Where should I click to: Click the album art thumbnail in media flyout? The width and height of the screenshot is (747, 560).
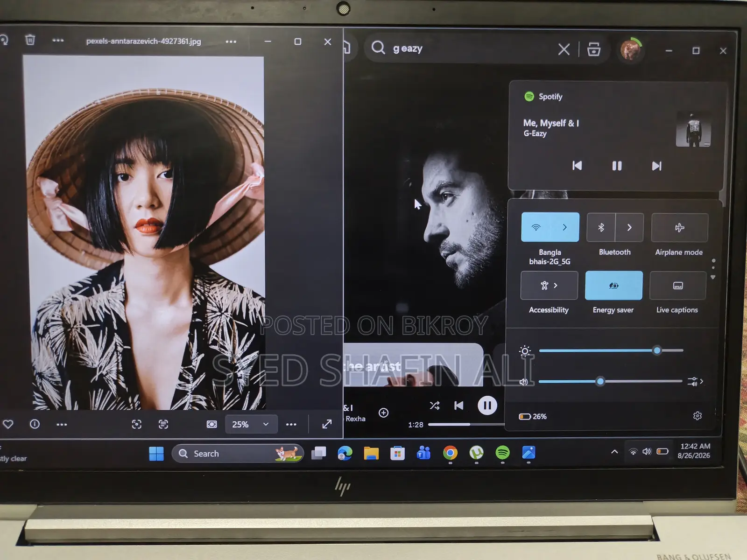click(x=693, y=130)
